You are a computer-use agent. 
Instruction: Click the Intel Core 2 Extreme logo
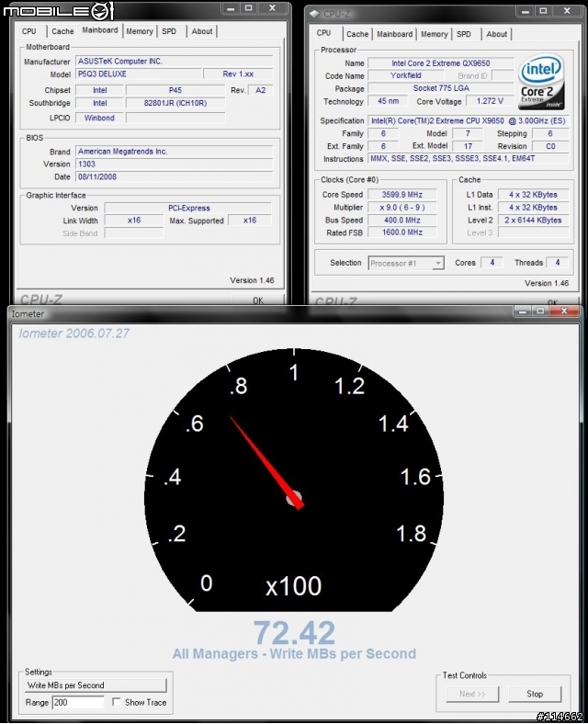[x=541, y=82]
